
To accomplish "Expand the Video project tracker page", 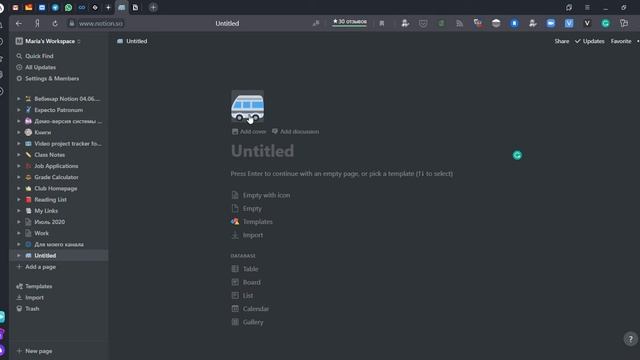I will 18,144.
